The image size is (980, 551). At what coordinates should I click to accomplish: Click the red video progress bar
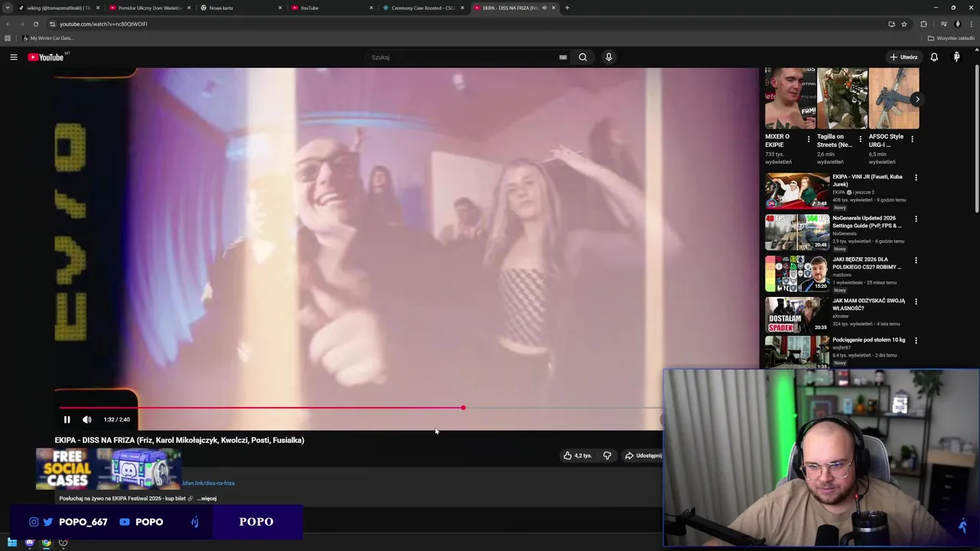coord(260,408)
